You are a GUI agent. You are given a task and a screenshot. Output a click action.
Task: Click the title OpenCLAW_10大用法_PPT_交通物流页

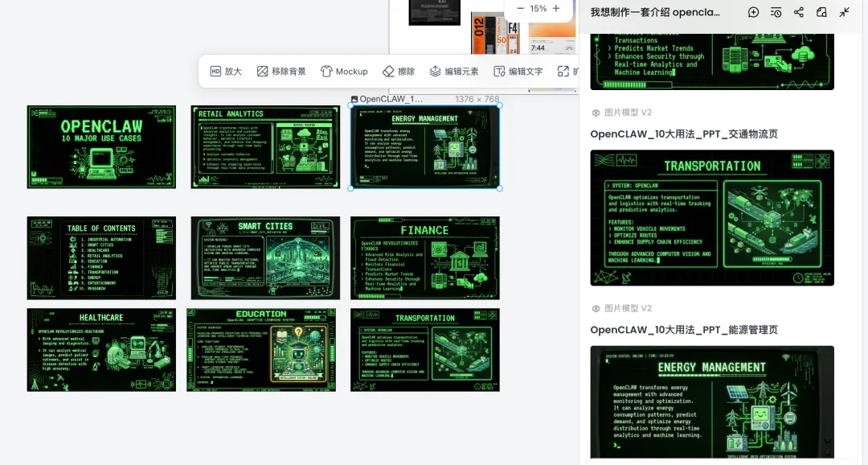(684, 134)
